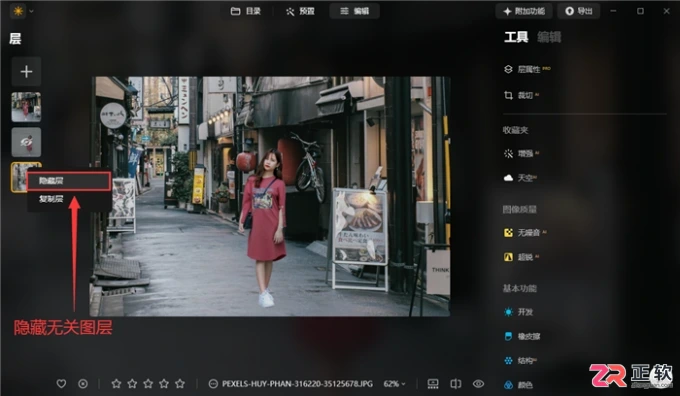Viewport: 680px width, 396px height.
Task: Open the 超锐 supersharp AI tool
Action: (521, 257)
